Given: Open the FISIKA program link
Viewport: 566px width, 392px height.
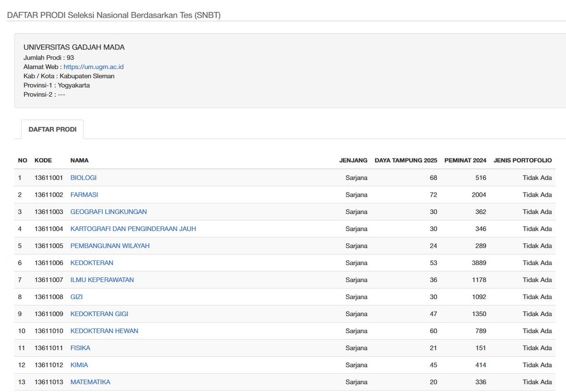Looking at the screenshot, I should pos(80,348).
